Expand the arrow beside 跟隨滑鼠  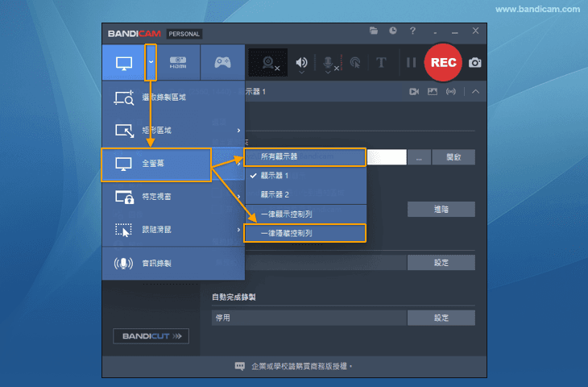[238, 229]
